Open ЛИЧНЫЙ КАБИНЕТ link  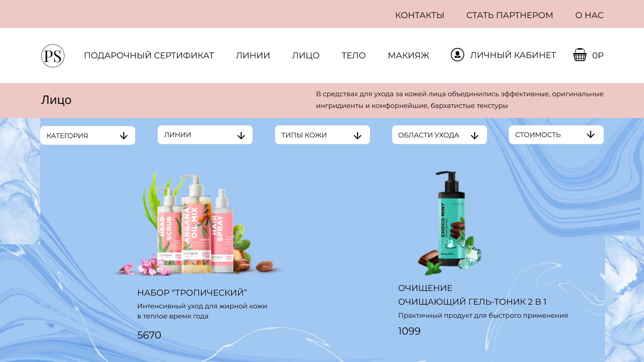[513, 55]
